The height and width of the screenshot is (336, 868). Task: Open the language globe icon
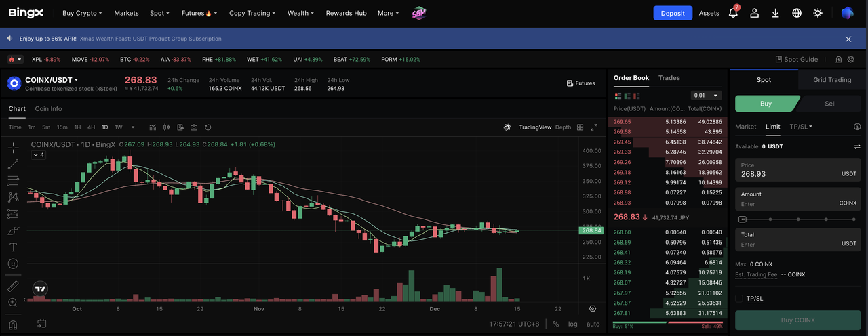point(797,13)
